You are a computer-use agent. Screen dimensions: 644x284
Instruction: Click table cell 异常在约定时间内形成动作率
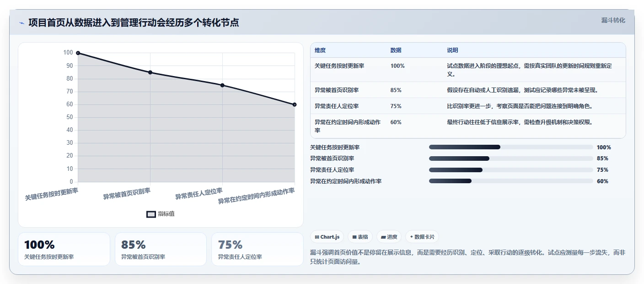click(x=349, y=126)
